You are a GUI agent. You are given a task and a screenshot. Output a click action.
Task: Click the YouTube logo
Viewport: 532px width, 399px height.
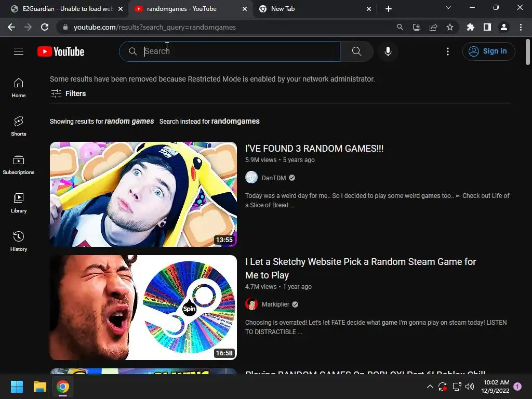tap(61, 51)
